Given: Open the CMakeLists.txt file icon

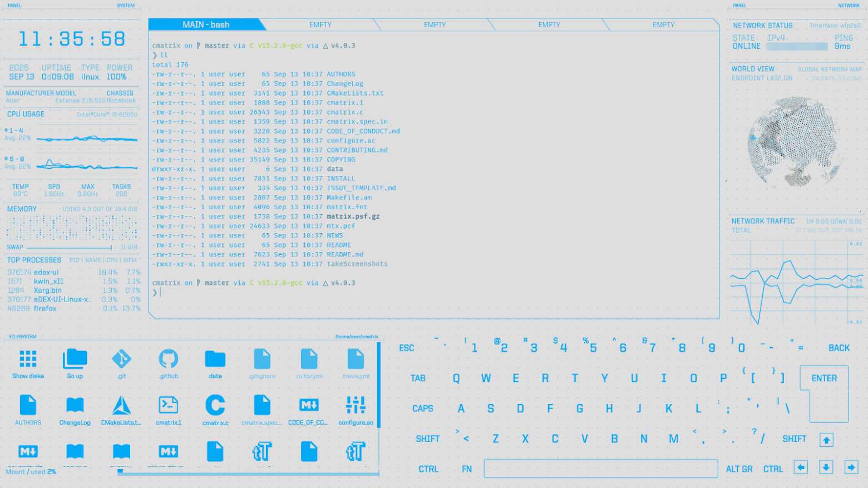Looking at the screenshot, I should coord(121,406).
